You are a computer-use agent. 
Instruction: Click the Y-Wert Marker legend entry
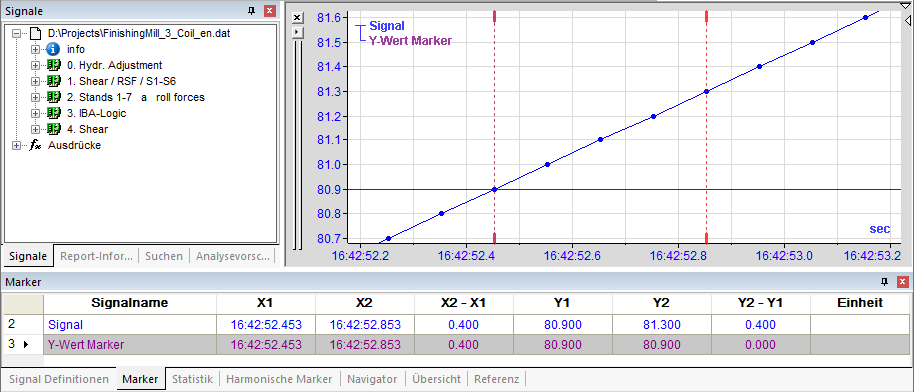[411, 41]
